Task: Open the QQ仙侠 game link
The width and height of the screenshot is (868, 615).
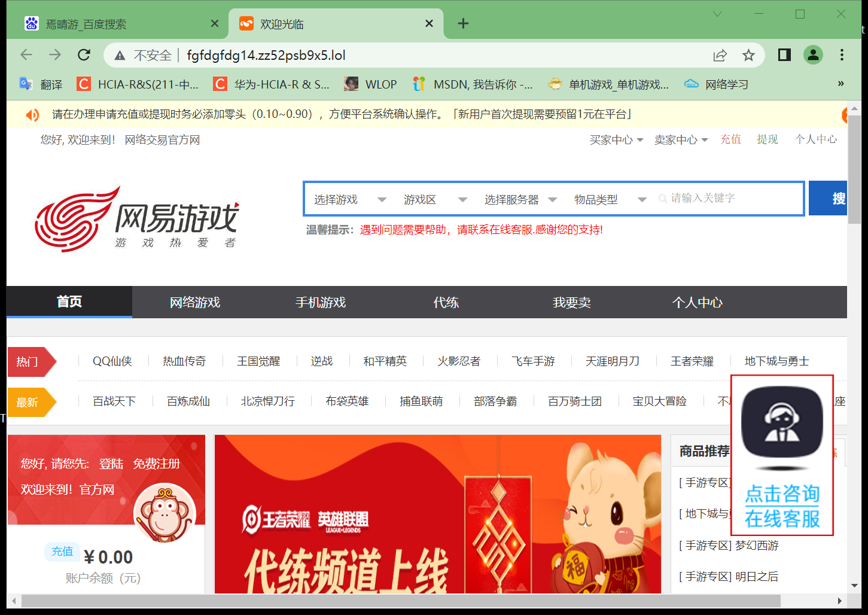Action: click(112, 361)
